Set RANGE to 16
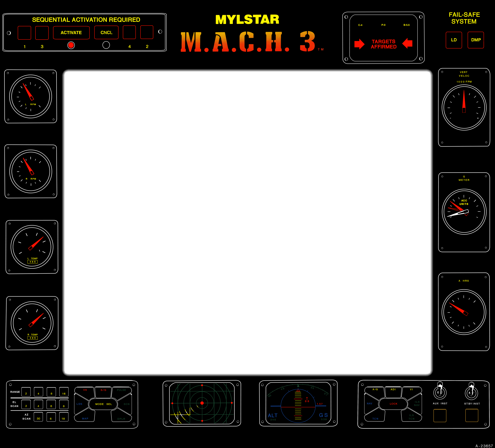 tap(64, 392)
